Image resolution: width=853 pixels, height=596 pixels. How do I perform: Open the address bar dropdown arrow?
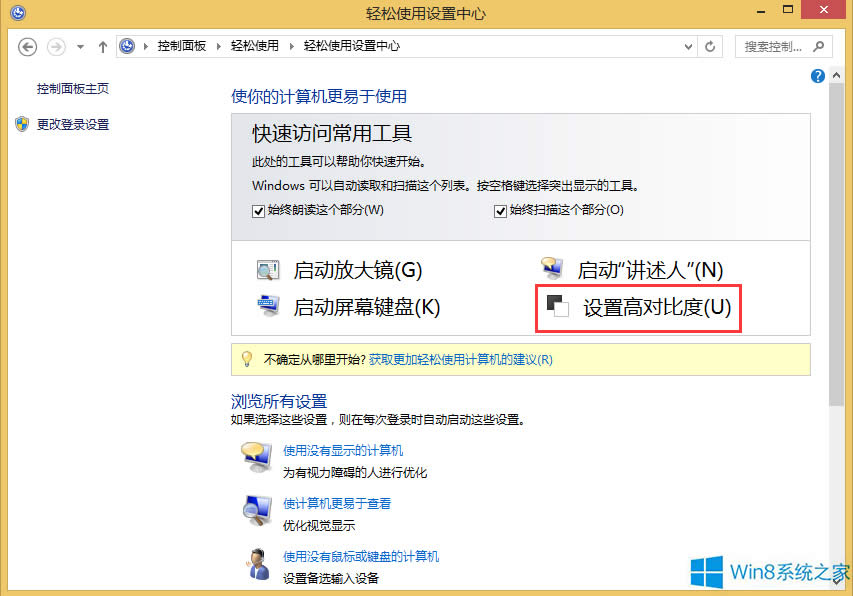687,46
